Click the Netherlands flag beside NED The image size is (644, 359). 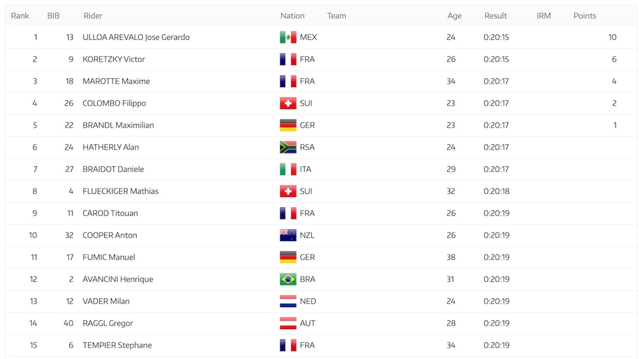(288, 301)
